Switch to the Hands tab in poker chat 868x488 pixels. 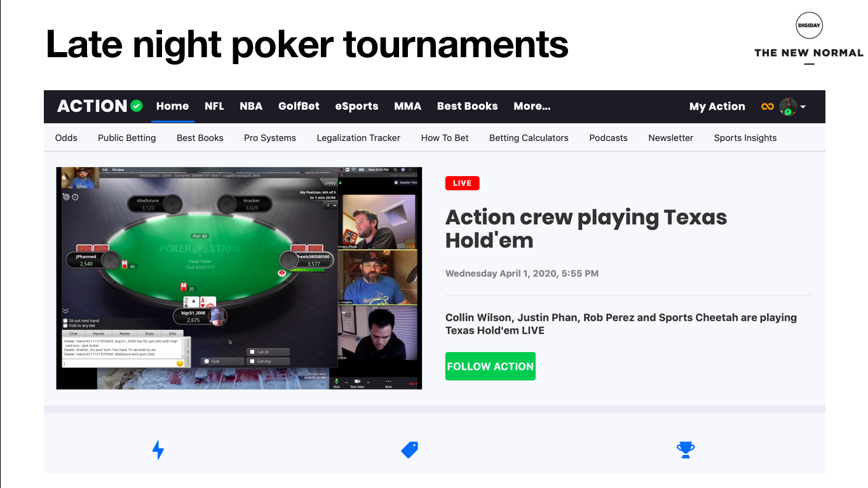(98, 334)
